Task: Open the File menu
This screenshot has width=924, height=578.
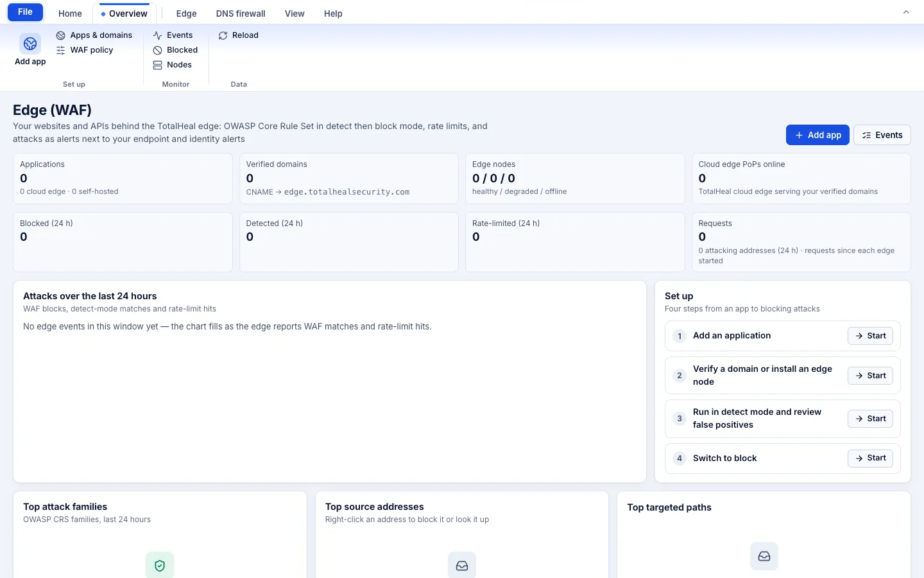Action: (25, 12)
